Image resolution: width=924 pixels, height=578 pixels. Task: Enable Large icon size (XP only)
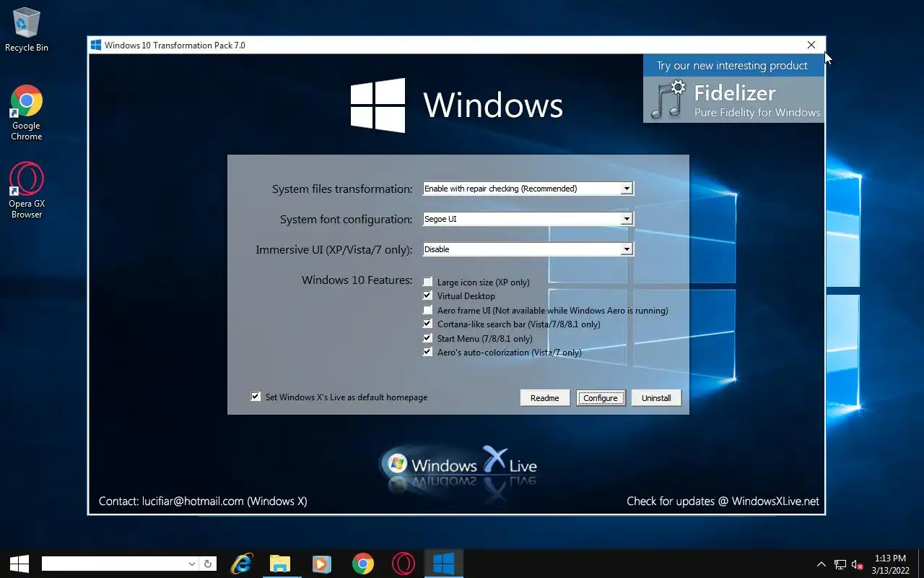point(428,282)
